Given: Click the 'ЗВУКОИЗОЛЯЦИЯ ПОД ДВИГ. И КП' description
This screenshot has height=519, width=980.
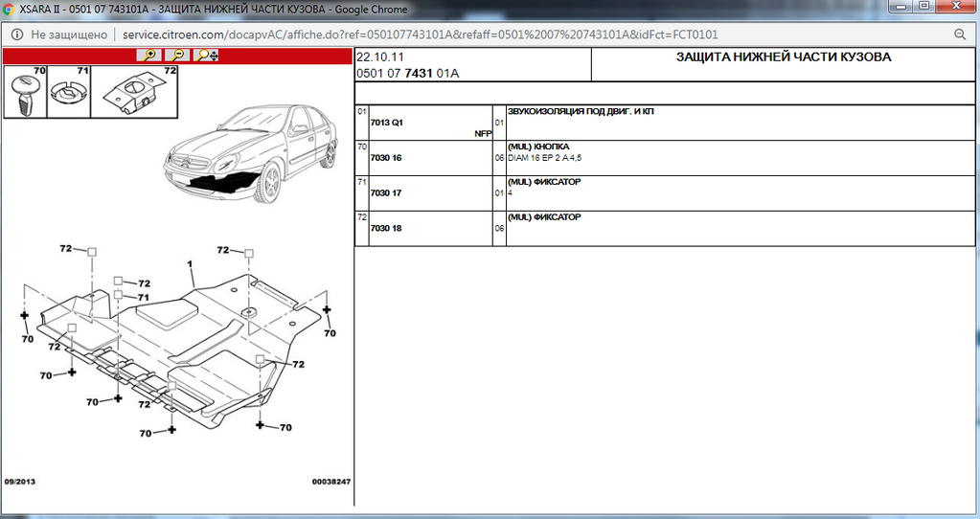Looking at the screenshot, I should (581, 111).
